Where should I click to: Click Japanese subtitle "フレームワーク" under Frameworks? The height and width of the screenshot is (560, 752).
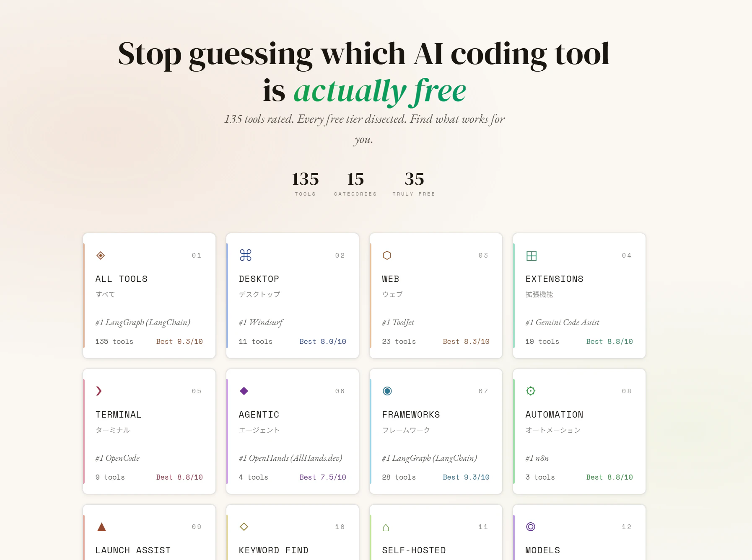tap(406, 430)
